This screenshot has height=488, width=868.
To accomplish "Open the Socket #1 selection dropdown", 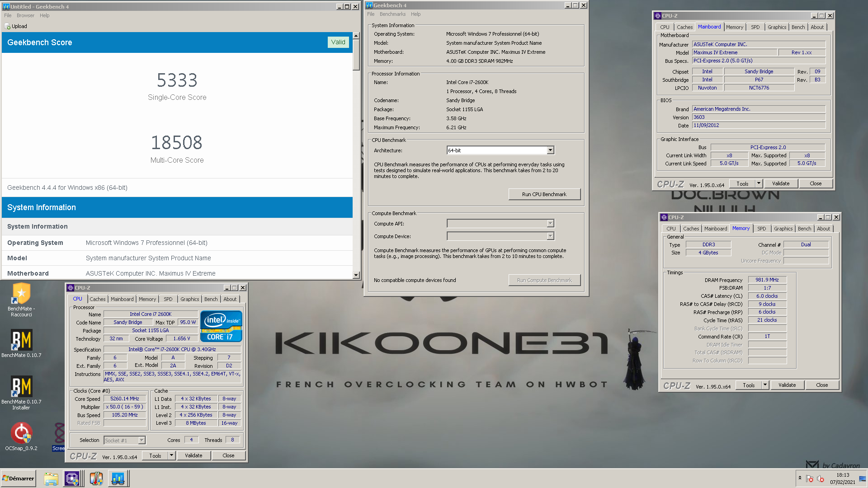I will 142,441.
